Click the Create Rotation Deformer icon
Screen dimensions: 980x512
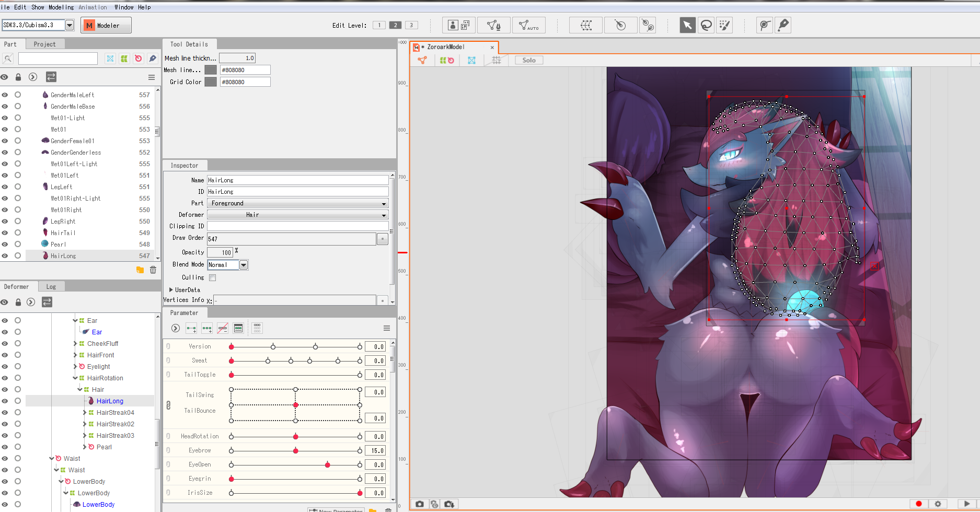click(620, 25)
